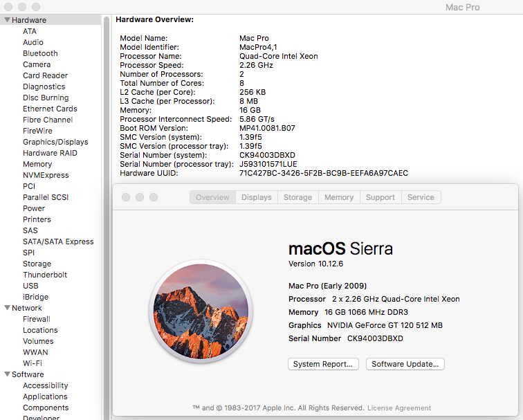Open the Storage tab in About This Mac
This screenshot has height=420, width=523.
pos(297,197)
